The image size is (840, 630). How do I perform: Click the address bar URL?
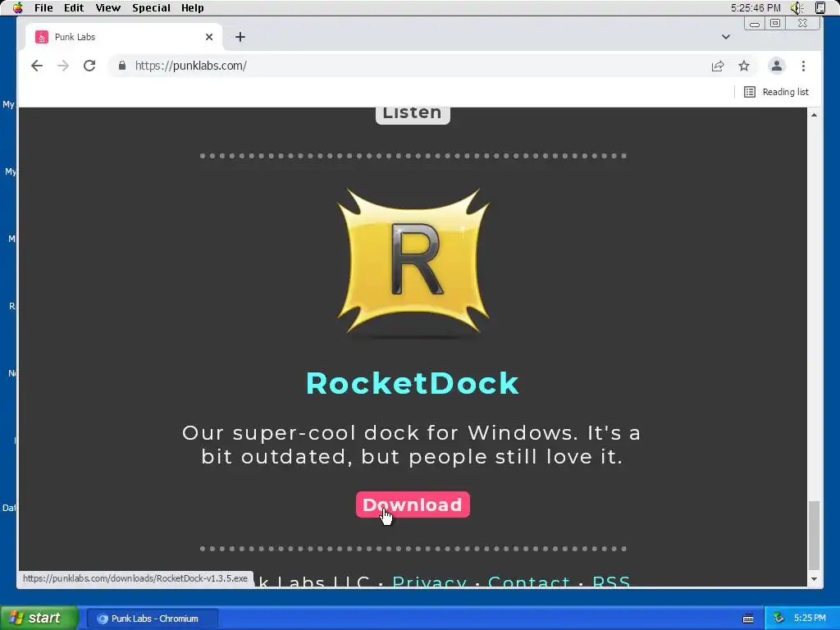(190, 66)
